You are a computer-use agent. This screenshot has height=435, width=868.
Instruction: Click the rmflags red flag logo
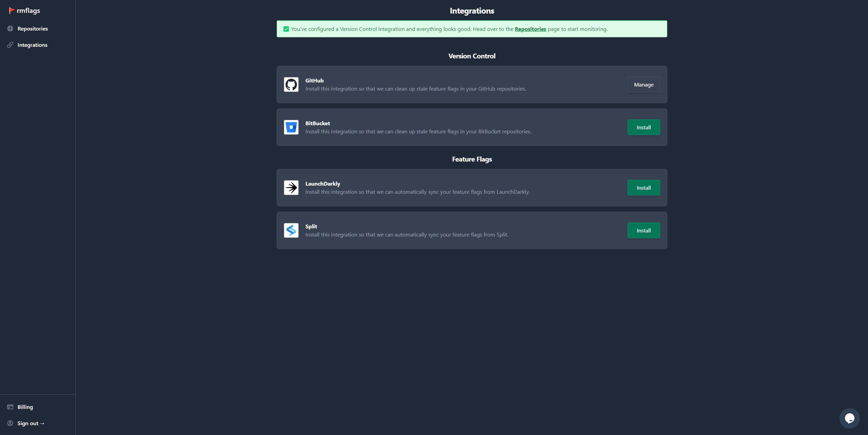point(12,11)
